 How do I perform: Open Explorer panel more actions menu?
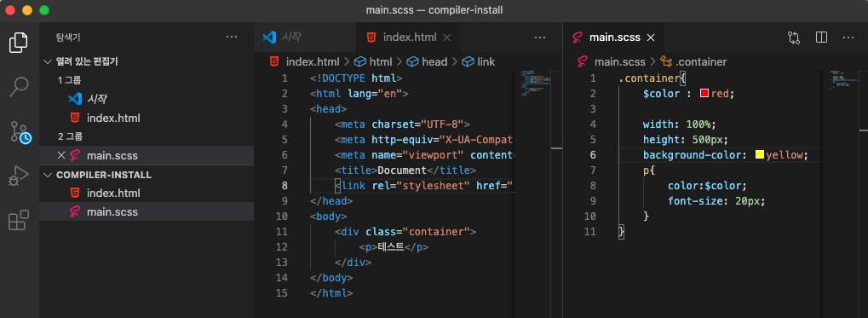point(232,38)
